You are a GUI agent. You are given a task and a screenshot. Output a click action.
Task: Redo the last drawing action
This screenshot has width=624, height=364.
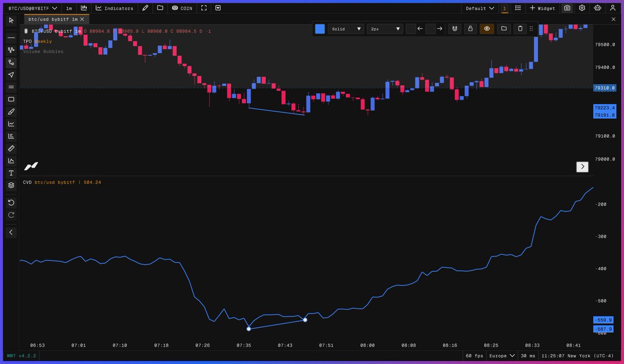11,215
